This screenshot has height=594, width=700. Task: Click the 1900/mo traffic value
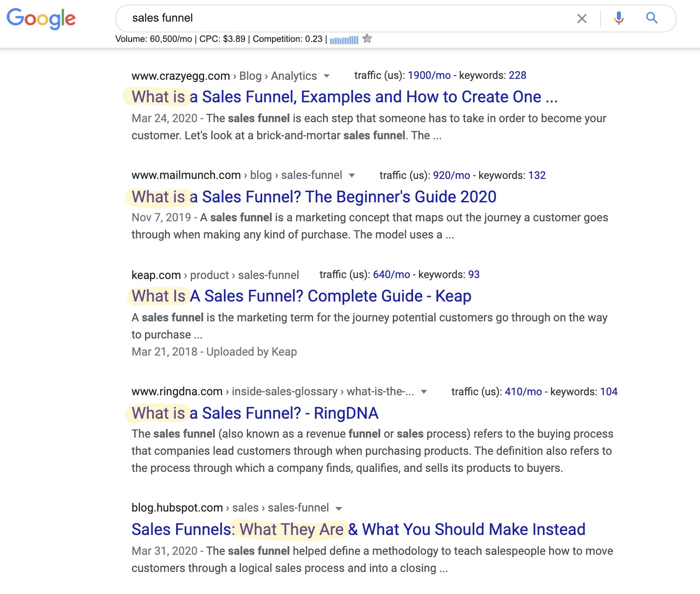[429, 75]
